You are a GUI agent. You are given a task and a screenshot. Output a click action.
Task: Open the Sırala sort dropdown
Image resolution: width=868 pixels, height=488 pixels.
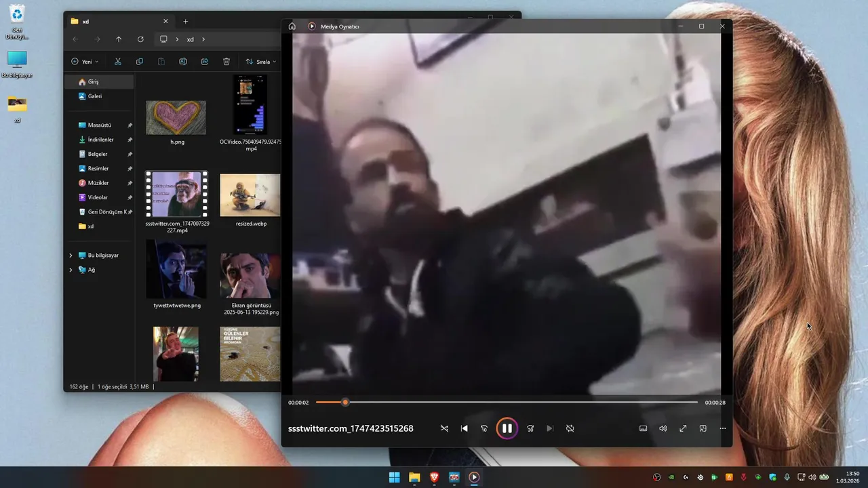click(x=261, y=62)
